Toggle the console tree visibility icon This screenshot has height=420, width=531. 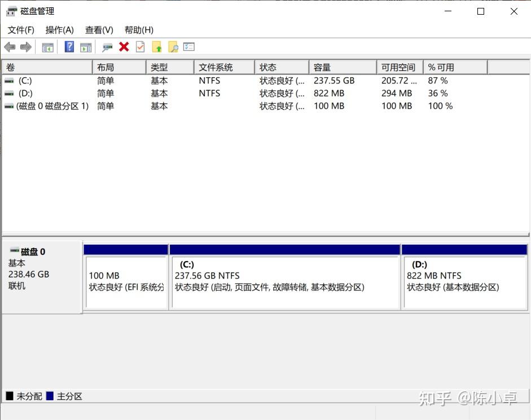[47, 47]
